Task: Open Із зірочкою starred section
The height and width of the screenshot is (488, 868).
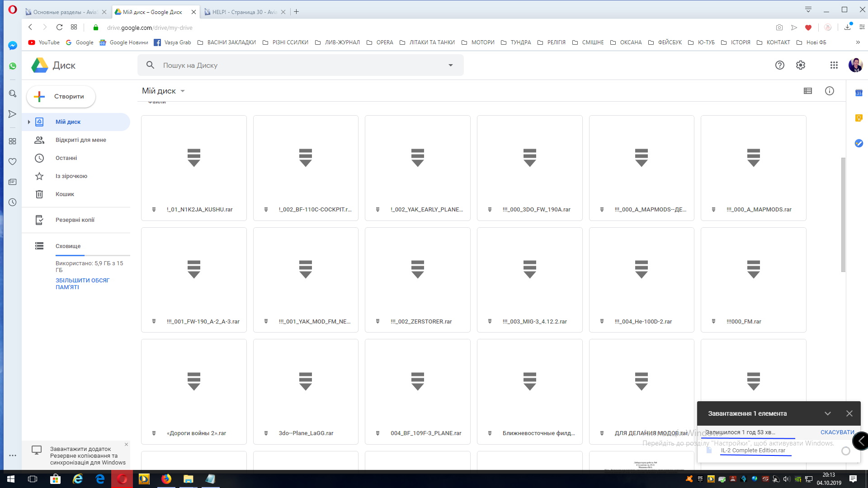Action: (71, 176)
